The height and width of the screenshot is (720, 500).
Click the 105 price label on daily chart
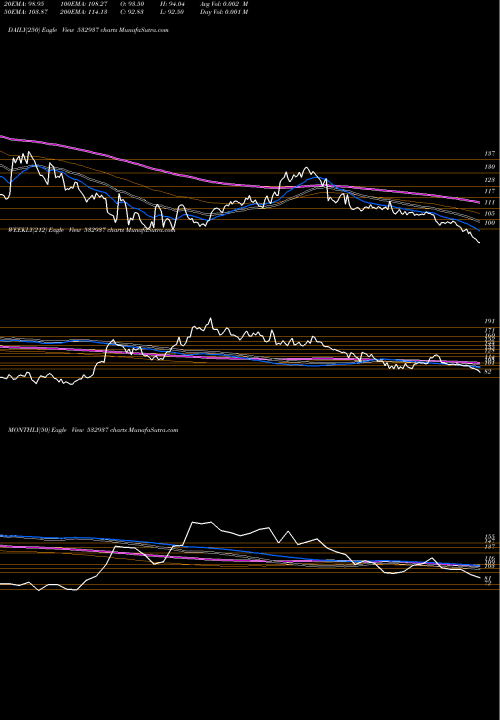pos(489,214)
